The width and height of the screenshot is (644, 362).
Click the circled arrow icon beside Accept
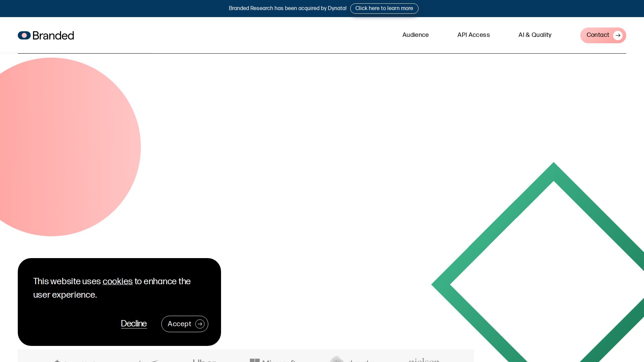pyautogui.click(x=200, y=324)
